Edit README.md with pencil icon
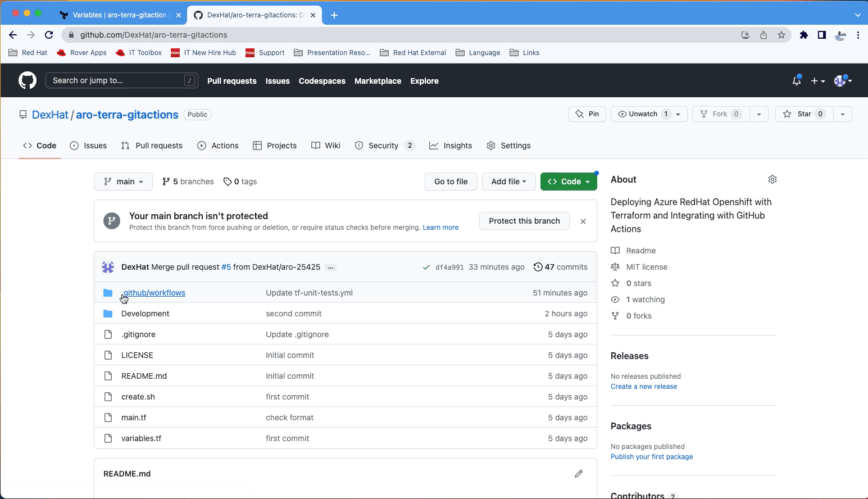This screenshot has width=868, height=499. coord(579,474)
